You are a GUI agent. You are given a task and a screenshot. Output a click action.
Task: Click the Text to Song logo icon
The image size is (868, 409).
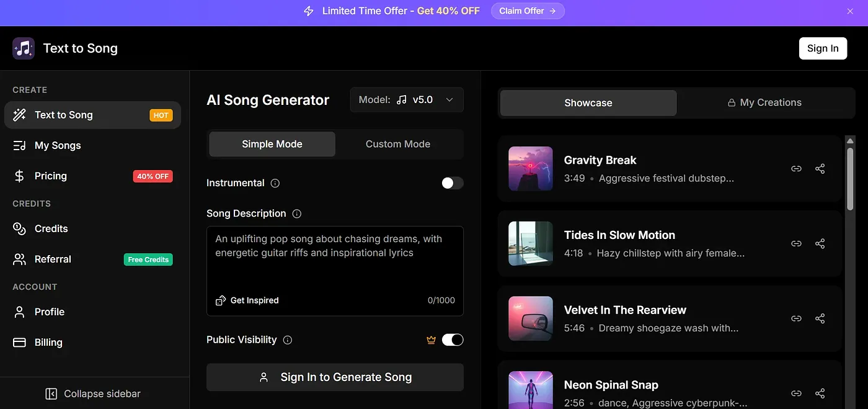tap(24, 48)
